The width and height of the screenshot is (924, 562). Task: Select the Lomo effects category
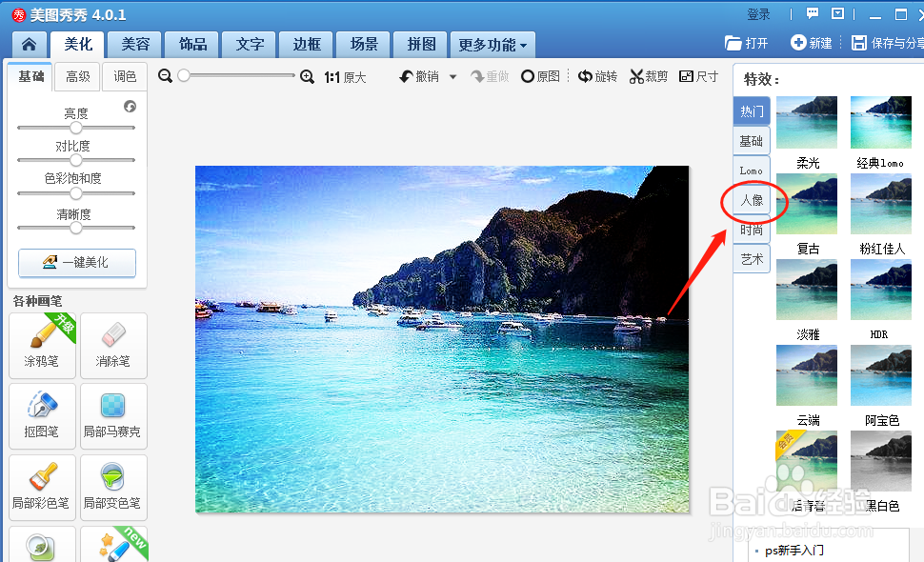(x=752, y=171)
